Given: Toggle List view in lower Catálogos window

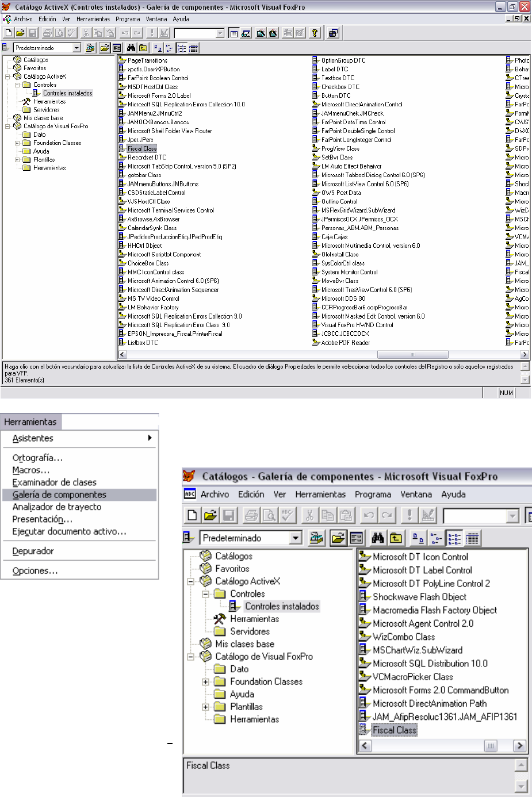Looking at the screenshot, I should (454, 538).
